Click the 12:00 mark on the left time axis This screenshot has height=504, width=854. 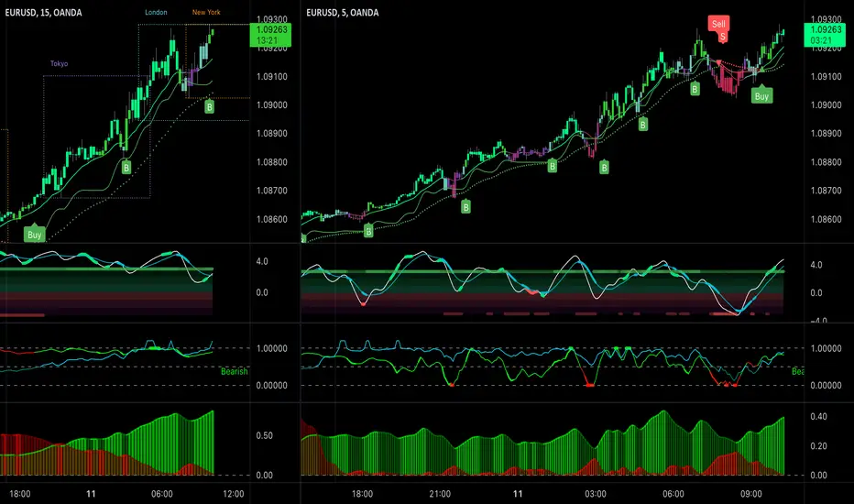point(233,492)
